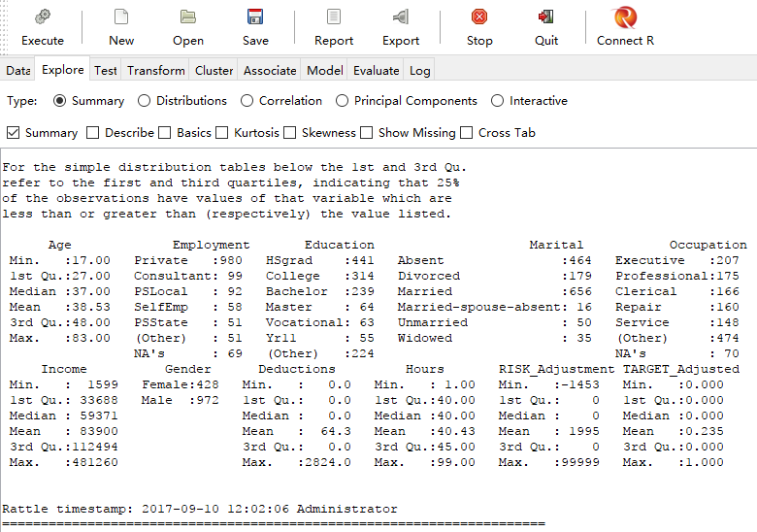Enable the Describe checkbox

click(x=93, y=133)
